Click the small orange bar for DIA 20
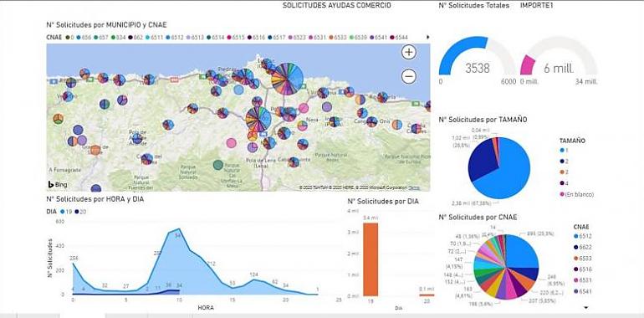The height and width of the screenshot is (318, 644). point(427,295)
